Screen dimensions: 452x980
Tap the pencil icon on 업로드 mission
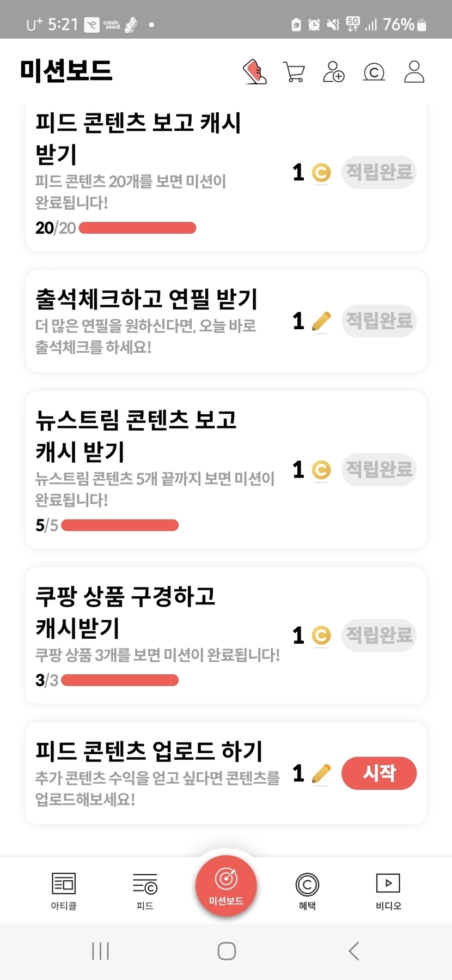coord(321,773)
